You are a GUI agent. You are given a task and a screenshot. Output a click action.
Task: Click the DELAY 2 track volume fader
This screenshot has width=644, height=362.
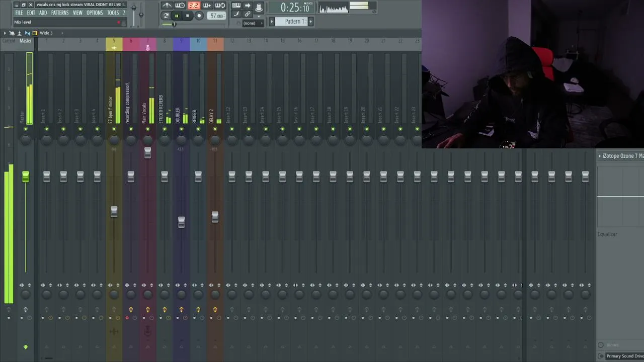[215, 216]
